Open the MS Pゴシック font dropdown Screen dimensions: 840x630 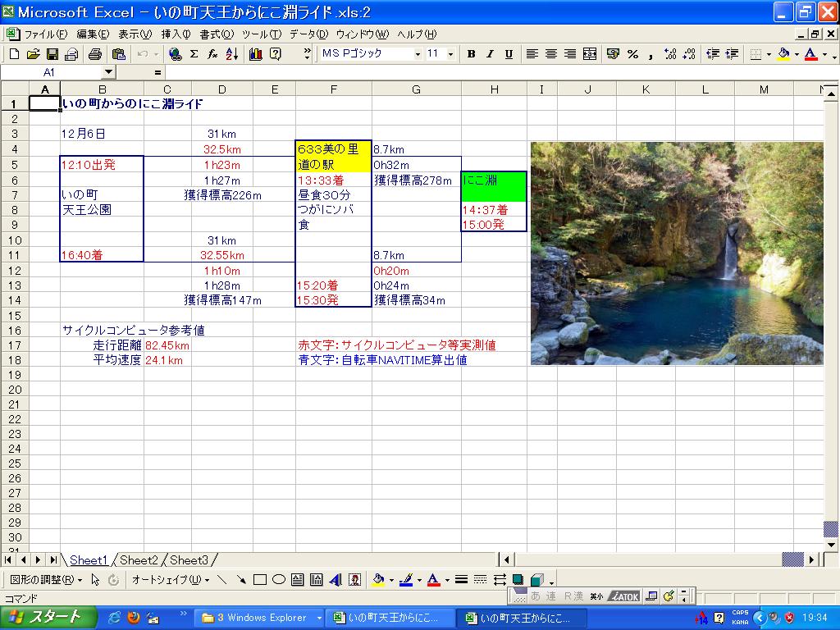point(418,54)
